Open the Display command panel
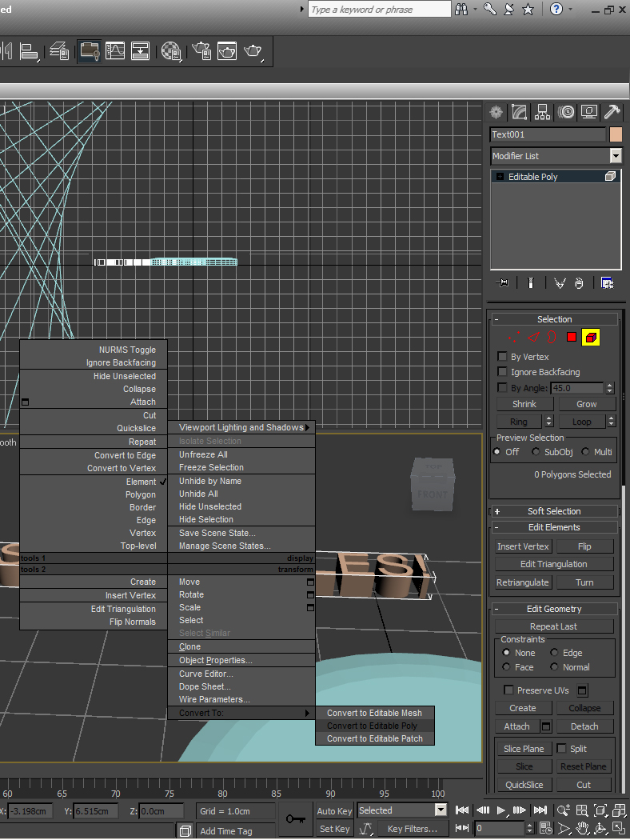Image resolution: width=630 pixels, height=840 pixels. (588, 112)
